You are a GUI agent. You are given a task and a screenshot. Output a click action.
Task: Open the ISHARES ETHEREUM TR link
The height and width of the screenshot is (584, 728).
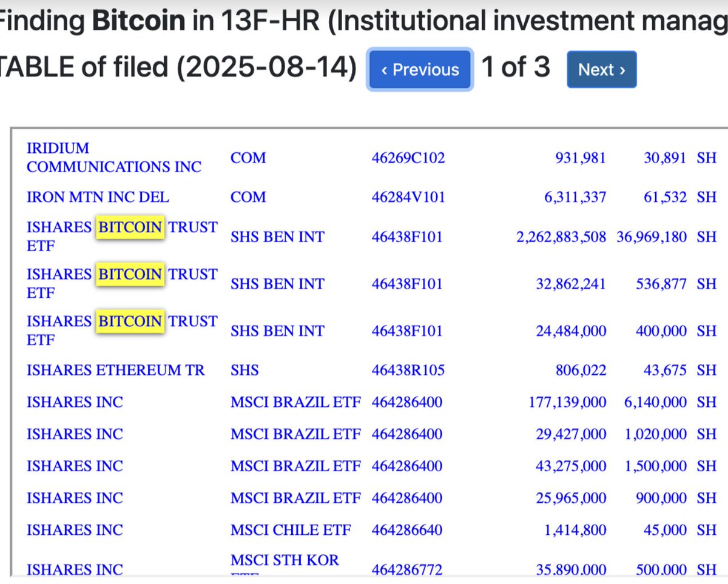pyautogui.click(x=115, y=370)
